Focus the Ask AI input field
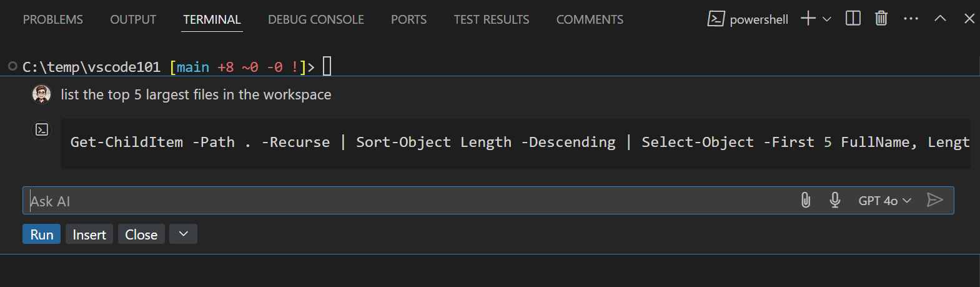 406,201
